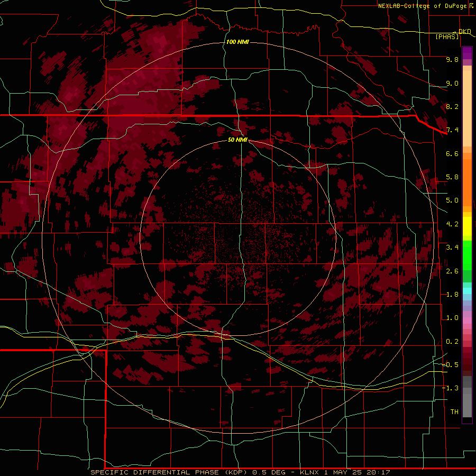Click the 0.2 value on the scale
The width and height of the screenshot is (476, 476).
(x=452, y=342)
